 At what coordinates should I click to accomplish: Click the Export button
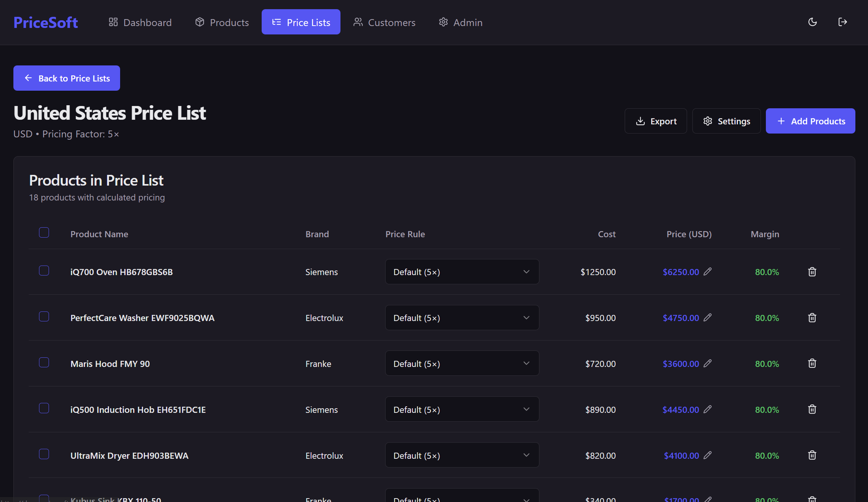pos(656,121)
